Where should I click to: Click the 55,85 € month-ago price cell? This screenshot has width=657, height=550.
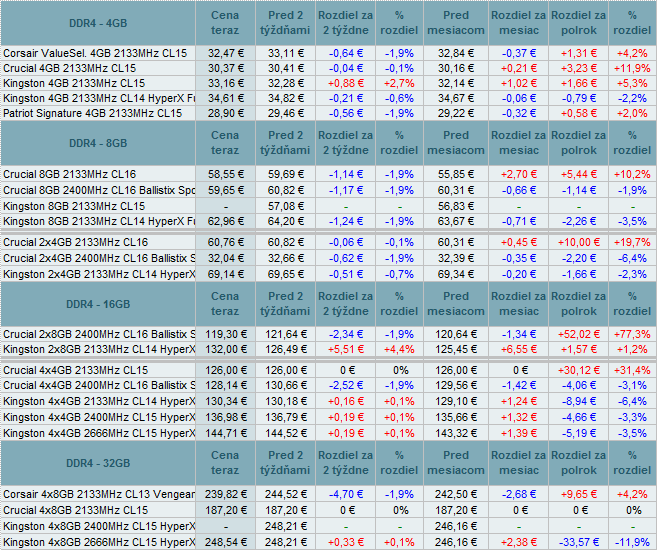click(x=456, y=174)
